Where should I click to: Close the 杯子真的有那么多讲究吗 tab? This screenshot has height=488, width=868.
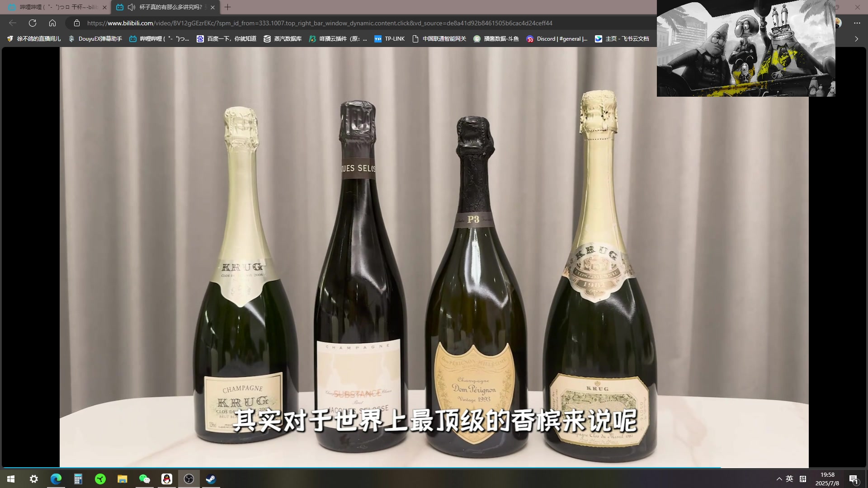click(212, 7)
